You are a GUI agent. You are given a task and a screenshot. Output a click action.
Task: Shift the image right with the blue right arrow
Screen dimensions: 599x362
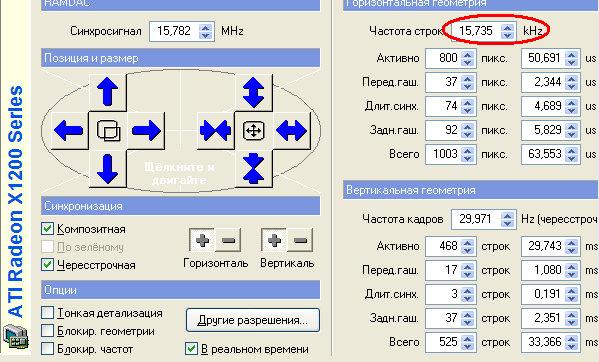click(x=146, y=131)
